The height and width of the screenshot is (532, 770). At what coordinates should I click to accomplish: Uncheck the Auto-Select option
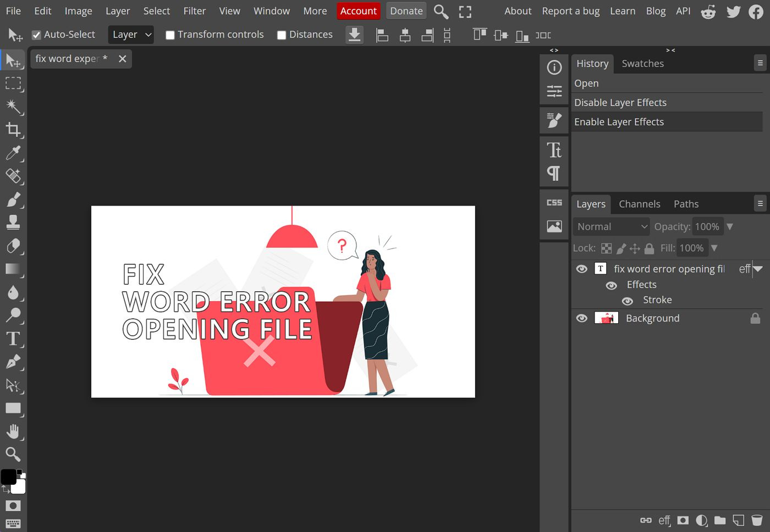click(37, 34)
